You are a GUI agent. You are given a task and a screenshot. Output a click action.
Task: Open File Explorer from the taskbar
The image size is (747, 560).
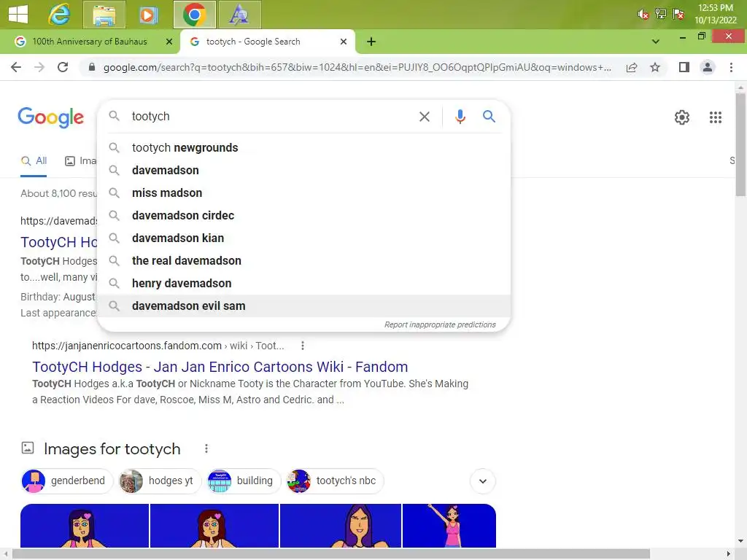(x=104, y=15)
